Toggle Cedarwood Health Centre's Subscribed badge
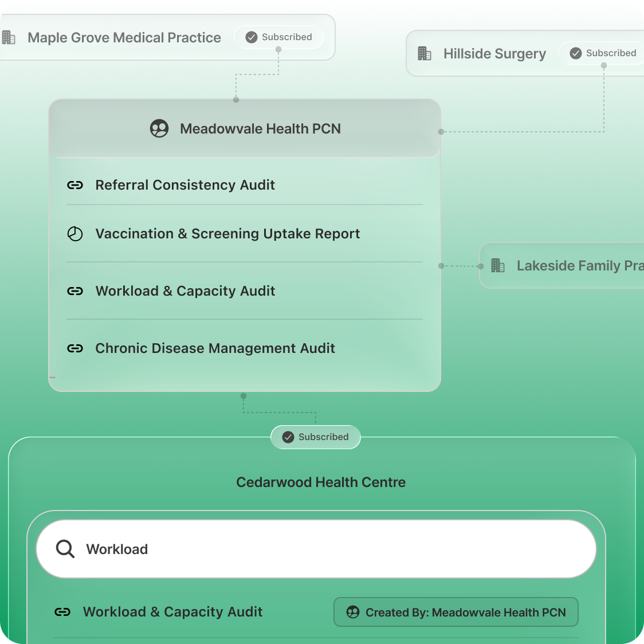Viewport: 644px width, 644px height. [315, 437]
